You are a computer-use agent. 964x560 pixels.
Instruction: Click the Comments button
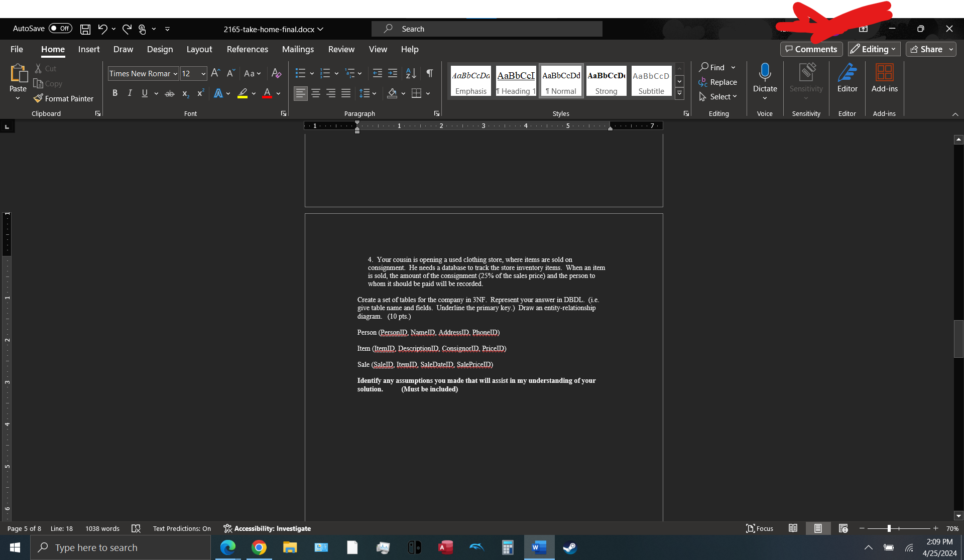(x=811, y=49)
